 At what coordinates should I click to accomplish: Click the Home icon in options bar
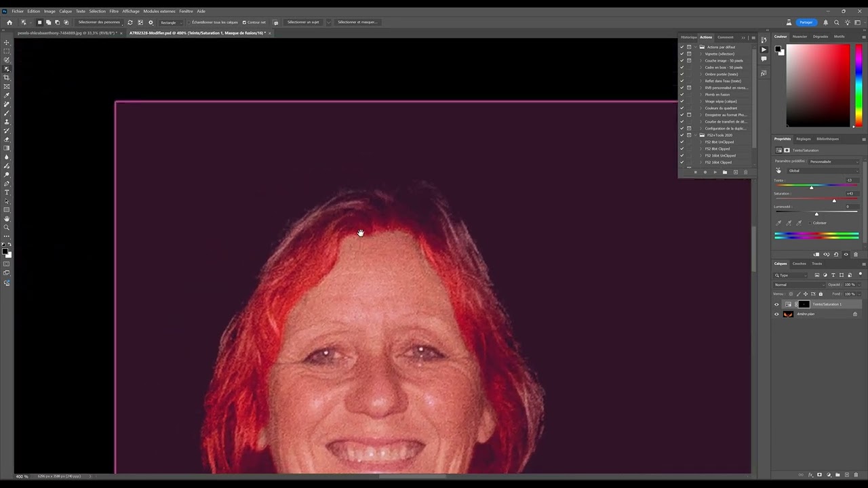coord(9,22)
